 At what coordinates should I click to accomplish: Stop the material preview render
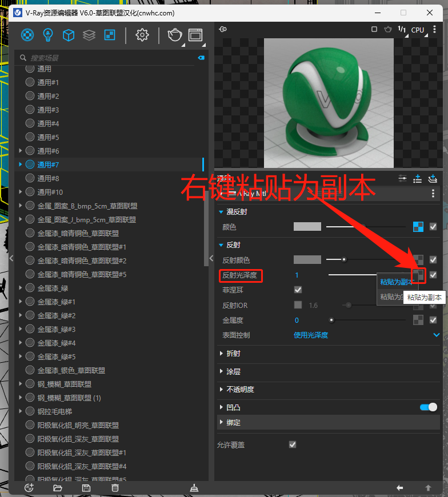pyautogui.click(x=374, y=29)
